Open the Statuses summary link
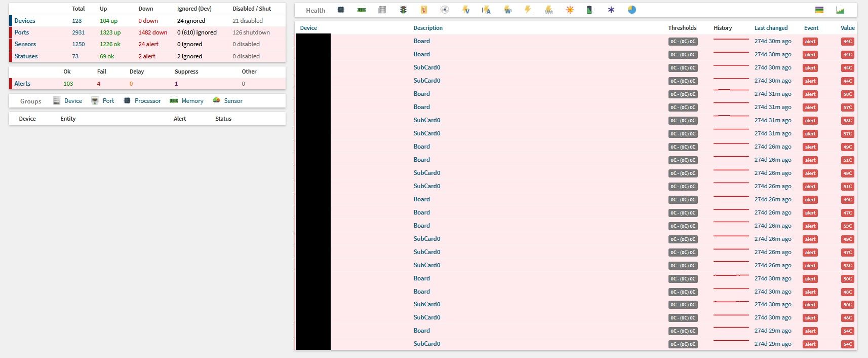Image resolution: width=868 pixels, height=358 pixels. 26,56
